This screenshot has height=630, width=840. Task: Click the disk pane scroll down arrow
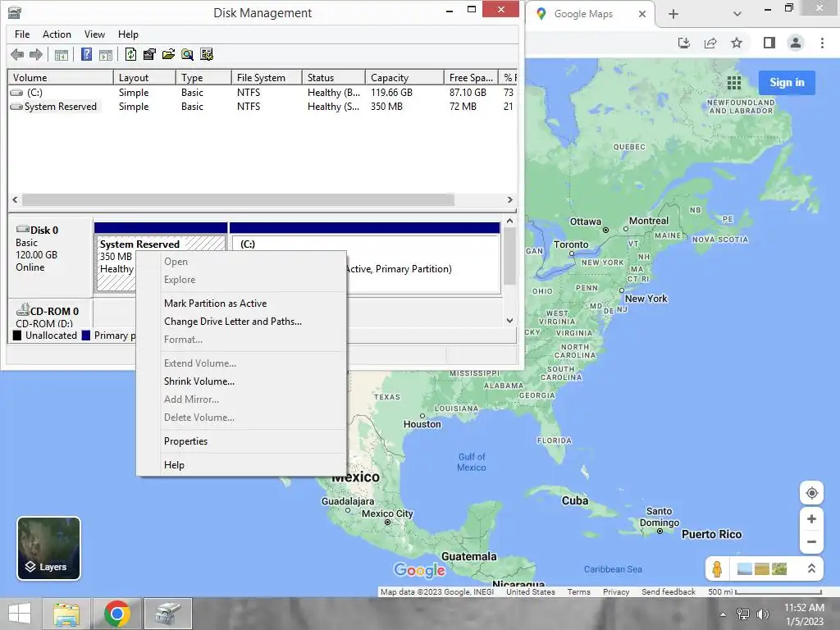[509, 321]
